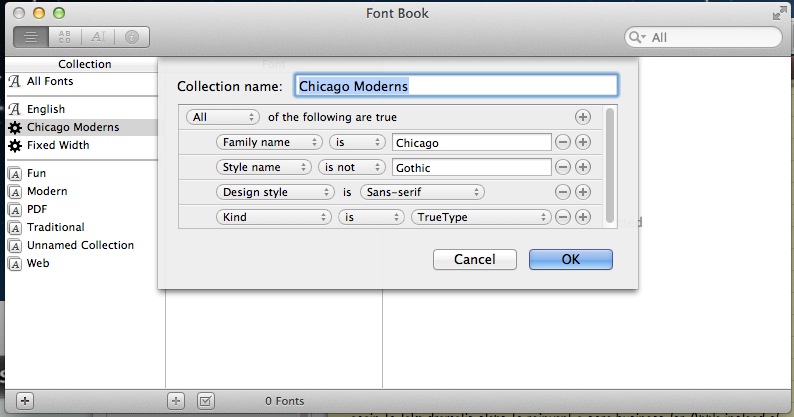Viewport: 794px width, 417px height.
Task: Click the Collection name text field
Action: (456, 86)
